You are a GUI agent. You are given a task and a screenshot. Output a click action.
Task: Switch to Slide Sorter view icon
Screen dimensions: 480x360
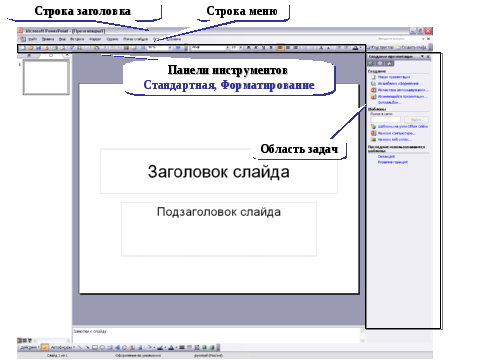25,340
